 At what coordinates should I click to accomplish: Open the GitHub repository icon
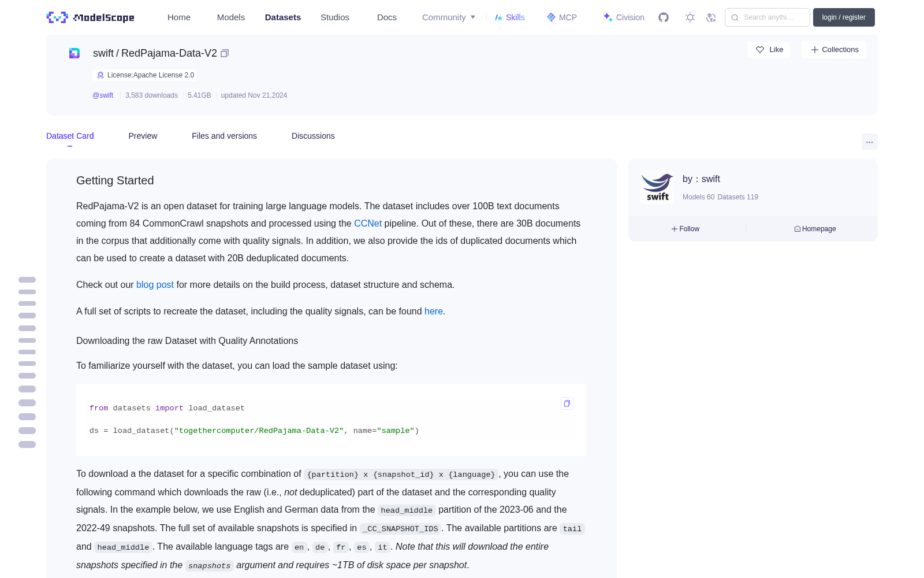pyautogui.click(x=664, y=17)
